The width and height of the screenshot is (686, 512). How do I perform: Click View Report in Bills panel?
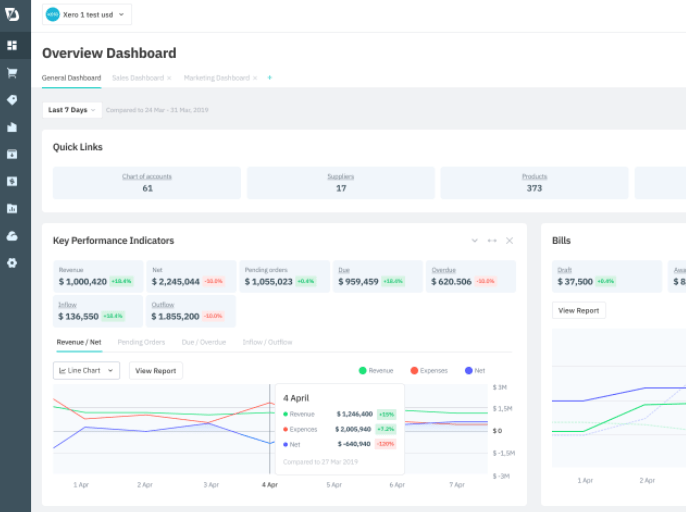click(579, 310)
